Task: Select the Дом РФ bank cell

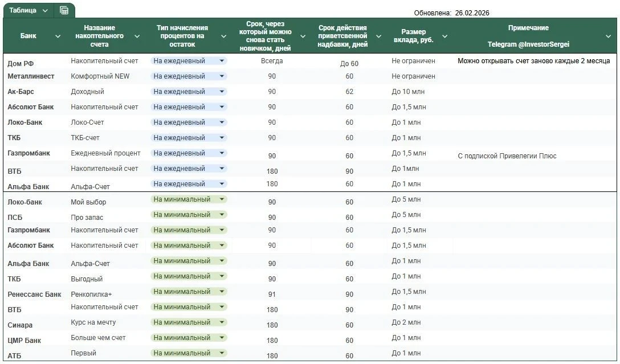Action: pos(21,64)
